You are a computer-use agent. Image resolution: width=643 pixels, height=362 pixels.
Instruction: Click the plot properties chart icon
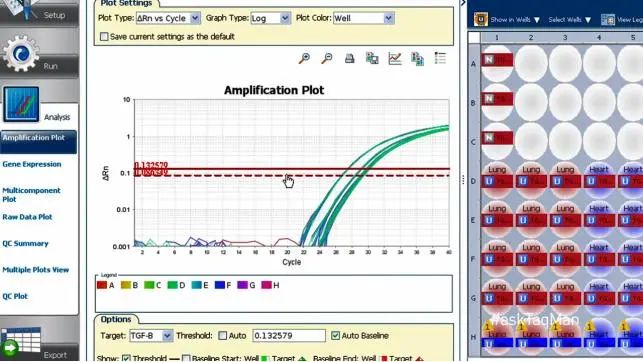[x=395, y=58]
